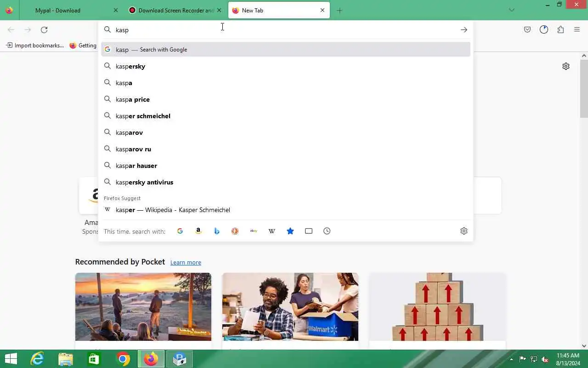Go back one page
Screen dimensions: 588x368
[11, 30]
